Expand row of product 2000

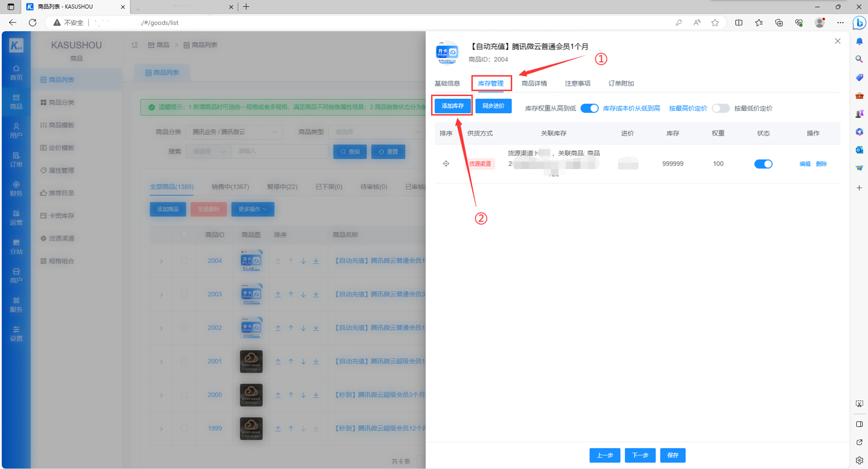[161, 395]
